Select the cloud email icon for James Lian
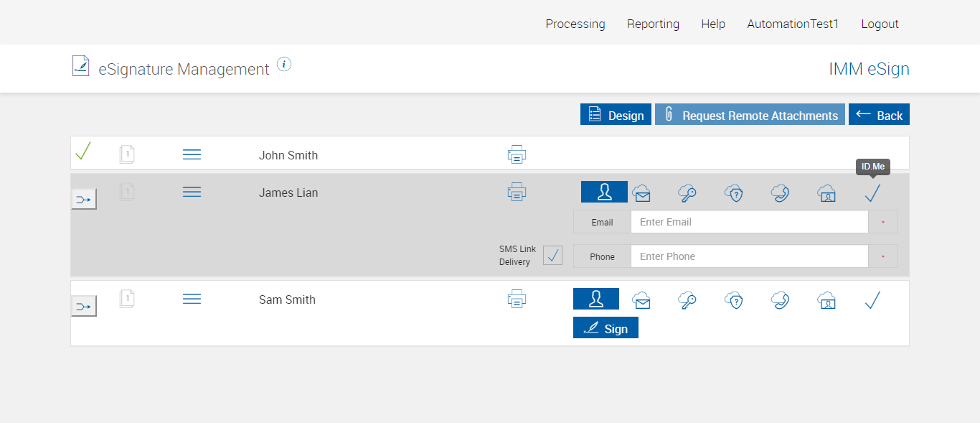Screen dimensions: 980x423 point(641,192)
